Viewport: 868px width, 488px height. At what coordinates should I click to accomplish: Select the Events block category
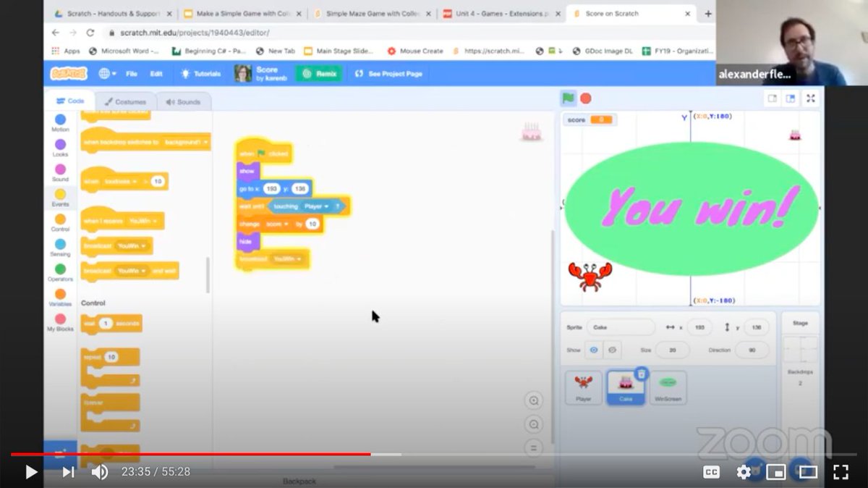(60, 198)
